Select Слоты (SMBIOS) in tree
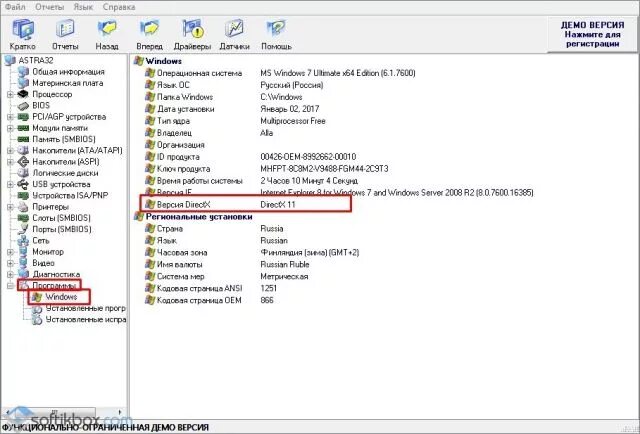 [61, 218]
